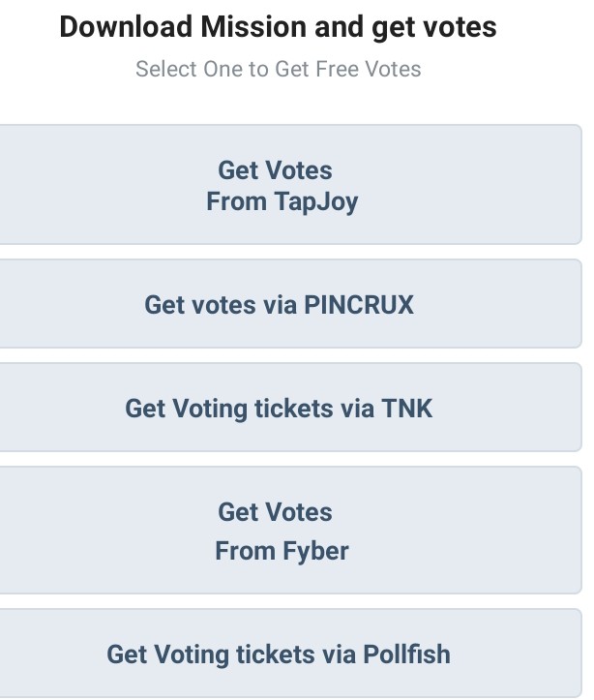Launch the PINCRUX votes offer
Viewport: 594px width, 700px height.
pyautogui.click(x=288, y=305)
